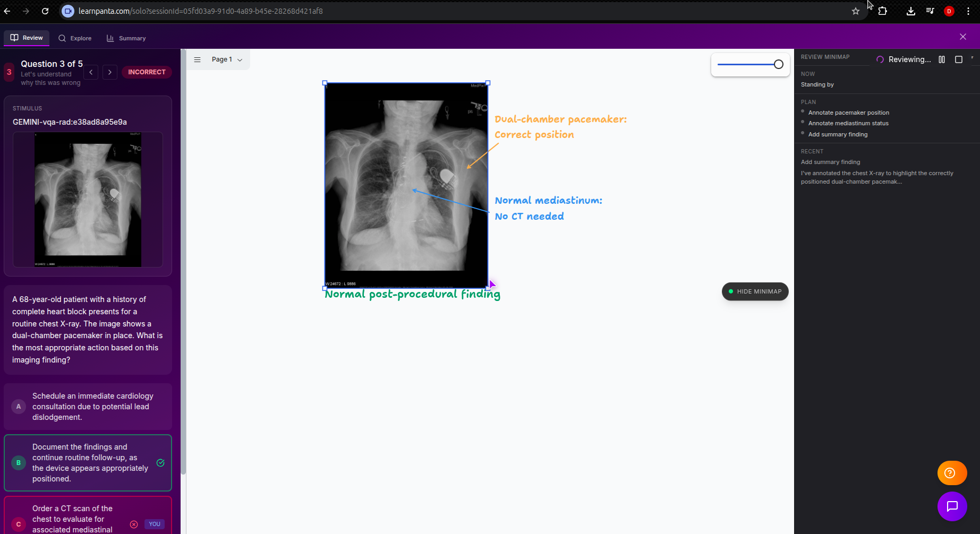Click the INCORRECT status badge
980x534 pixels.
click(147, 72)
